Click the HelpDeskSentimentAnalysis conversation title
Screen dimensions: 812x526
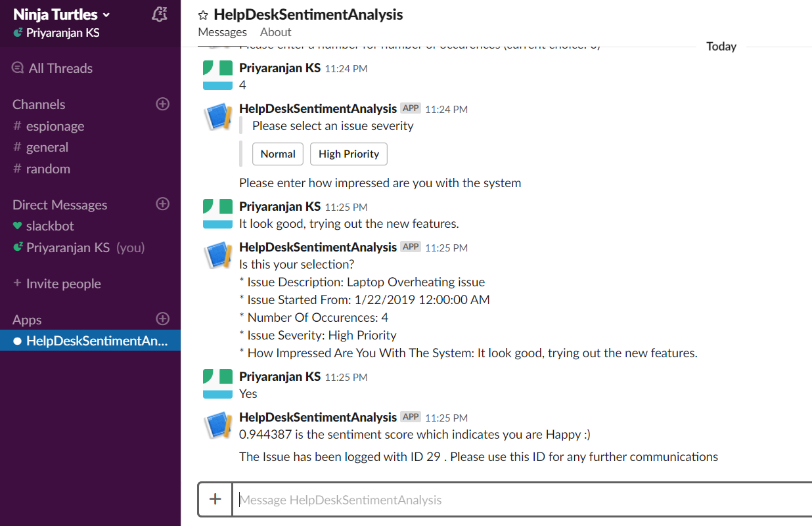(x=308, y=14)
